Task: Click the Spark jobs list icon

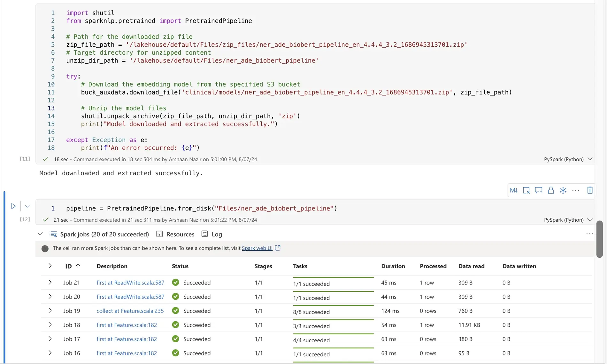Action: 53,234
